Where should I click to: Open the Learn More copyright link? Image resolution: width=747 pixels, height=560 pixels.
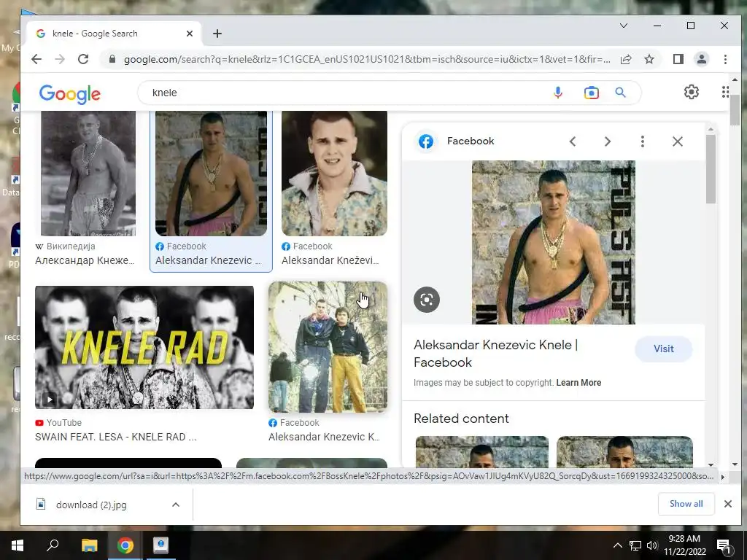click(x=578, y=383)
